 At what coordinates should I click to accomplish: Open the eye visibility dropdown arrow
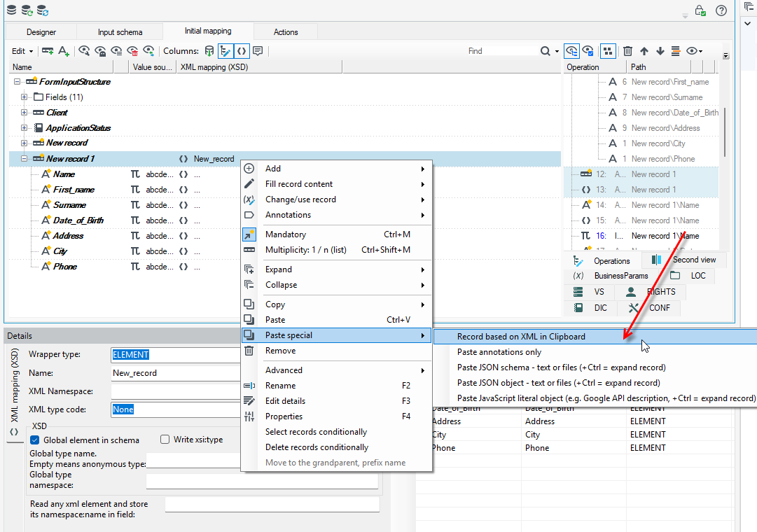click(700, 51)
